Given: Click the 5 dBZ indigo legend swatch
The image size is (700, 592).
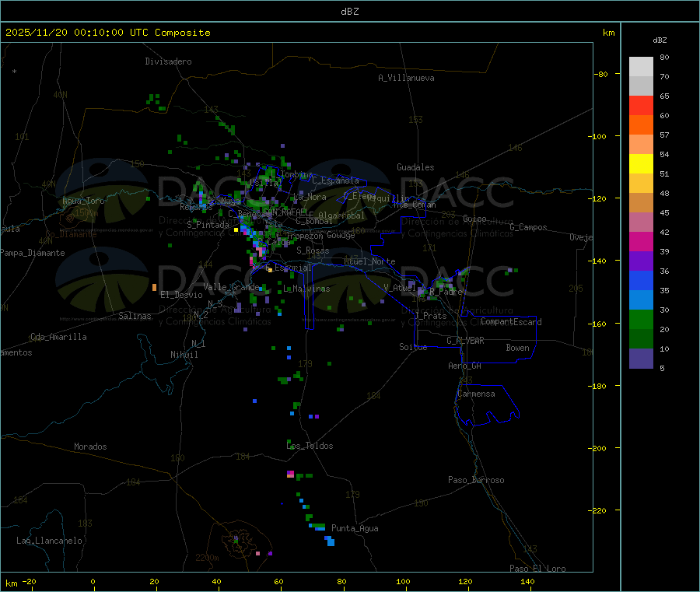Looking at the screenshot, I should pyautogui.click(x=641, y=359).
